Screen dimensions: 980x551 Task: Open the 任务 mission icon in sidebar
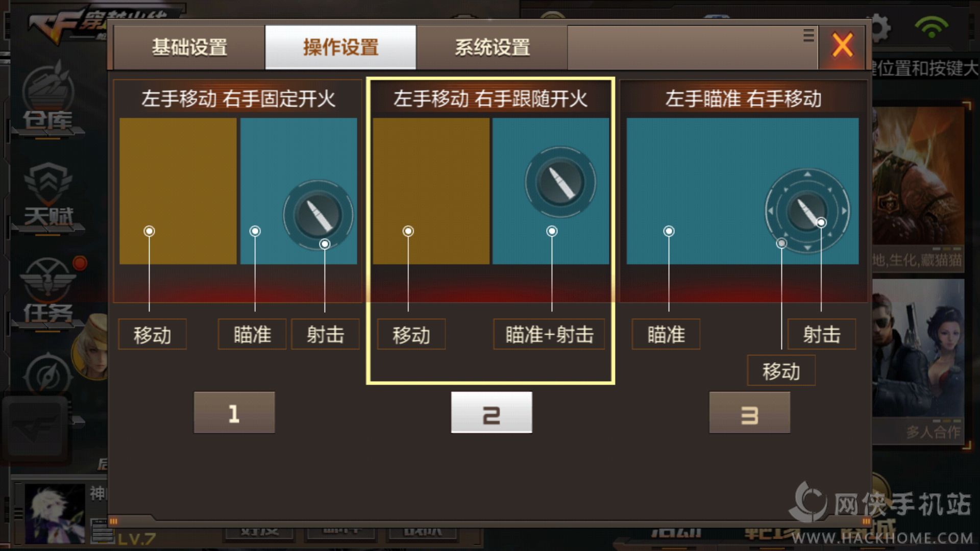pos(48,292)
